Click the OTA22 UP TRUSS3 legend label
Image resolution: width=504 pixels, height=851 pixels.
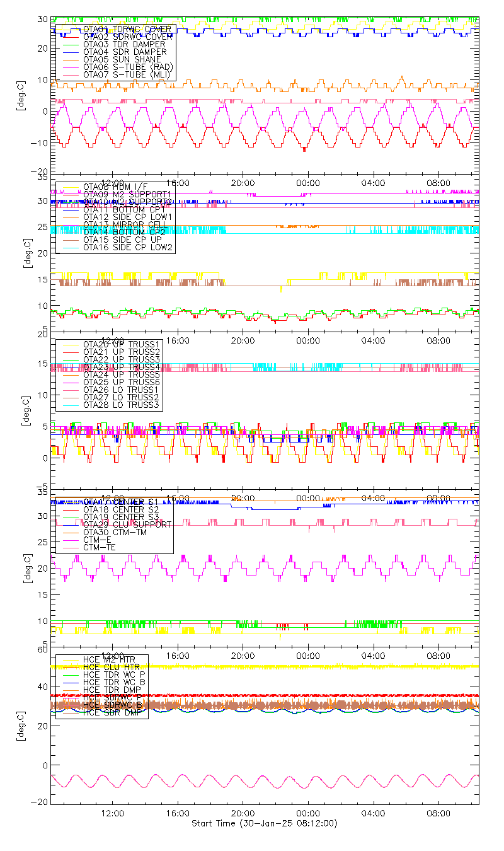pyautogui.click(x=122, y=359)
